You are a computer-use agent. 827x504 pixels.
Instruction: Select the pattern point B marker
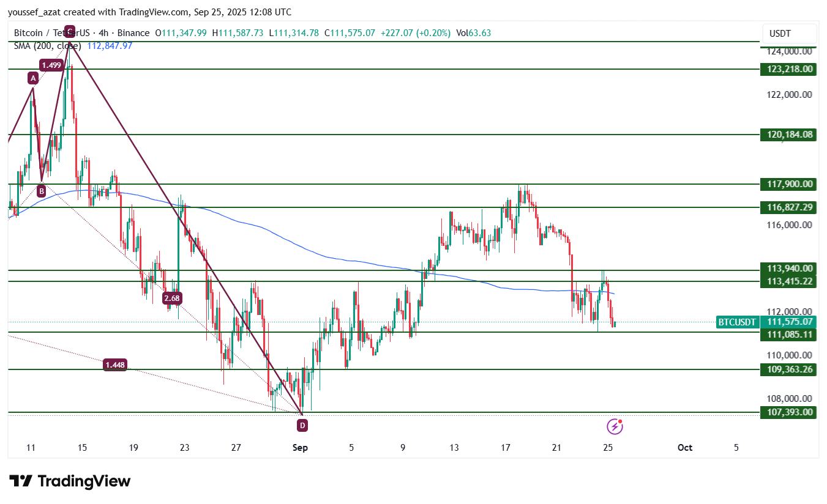tap(41, 191)
